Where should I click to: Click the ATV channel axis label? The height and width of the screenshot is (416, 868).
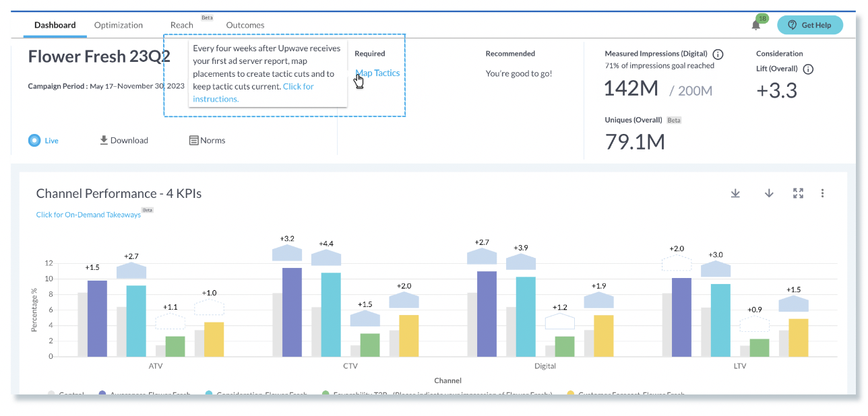pos(156,366)
